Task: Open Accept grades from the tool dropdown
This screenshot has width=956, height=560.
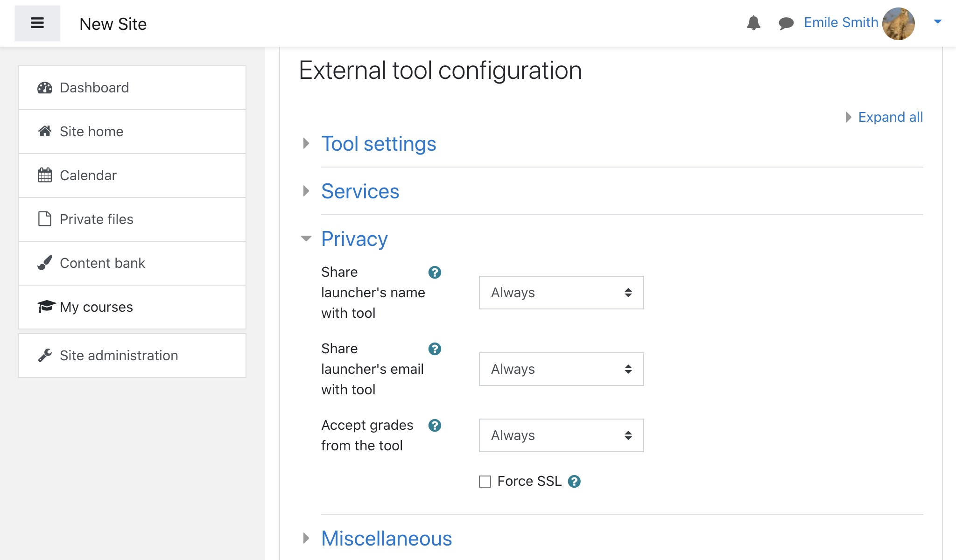Action: pyautogui.click(x=561, y=435)
